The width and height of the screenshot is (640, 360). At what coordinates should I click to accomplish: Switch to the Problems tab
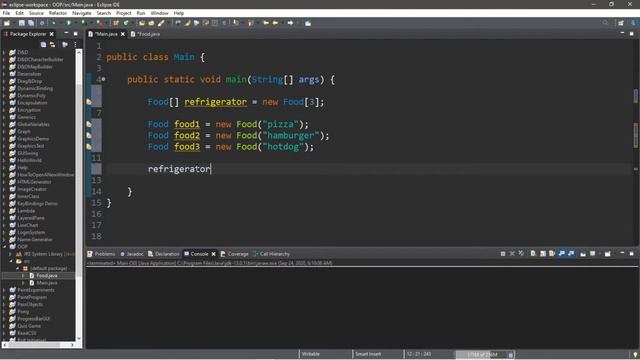pyautogui.click(x=101, y=254)
